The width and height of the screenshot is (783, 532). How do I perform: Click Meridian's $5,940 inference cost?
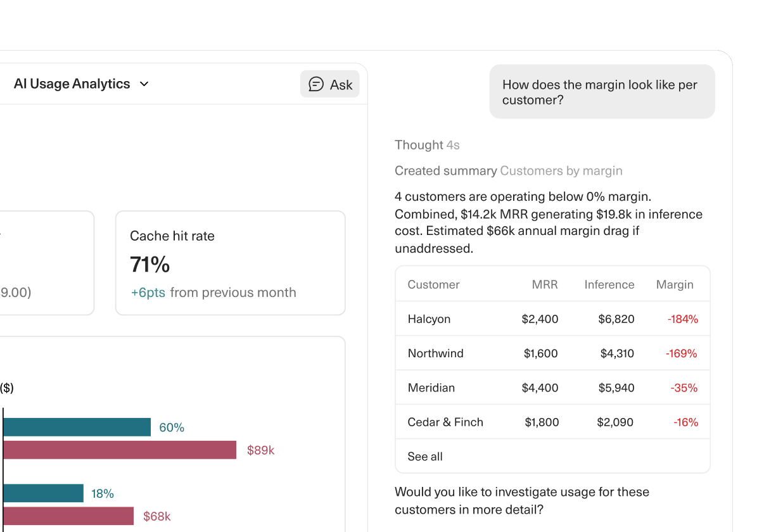coord(616,388)
